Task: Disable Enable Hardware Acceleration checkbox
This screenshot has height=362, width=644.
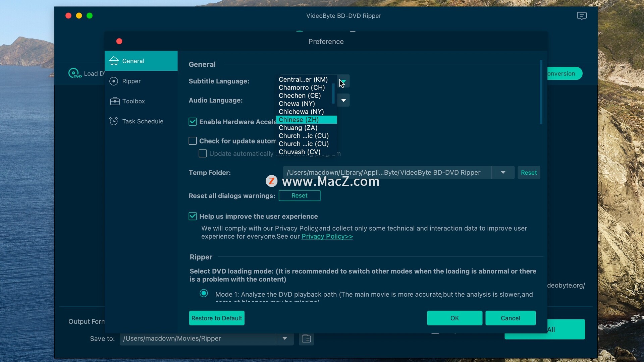Action: [x=193, y=122]
